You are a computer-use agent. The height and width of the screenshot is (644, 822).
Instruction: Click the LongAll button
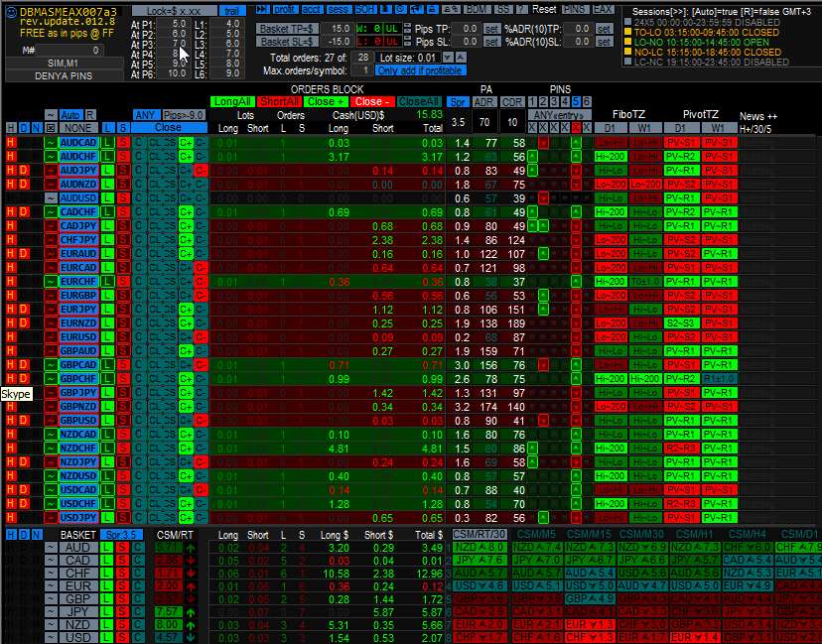pyautogui.click(x=232, y=101)
